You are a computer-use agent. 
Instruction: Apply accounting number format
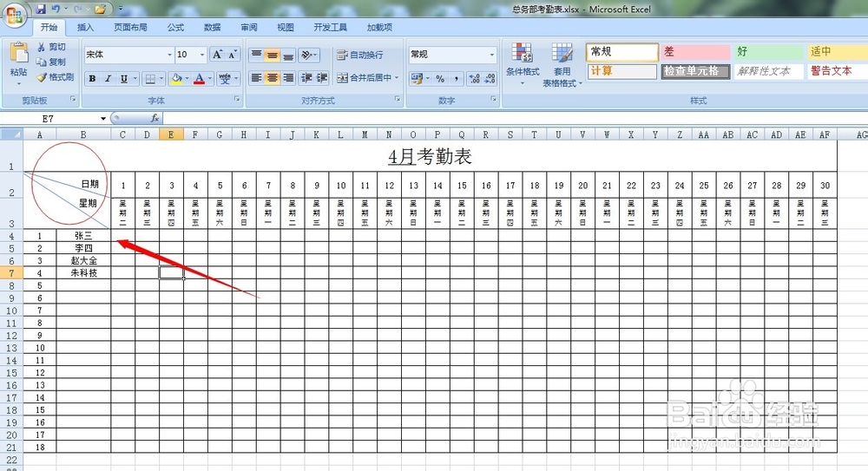pyautogui.click(x=417, y=79)
